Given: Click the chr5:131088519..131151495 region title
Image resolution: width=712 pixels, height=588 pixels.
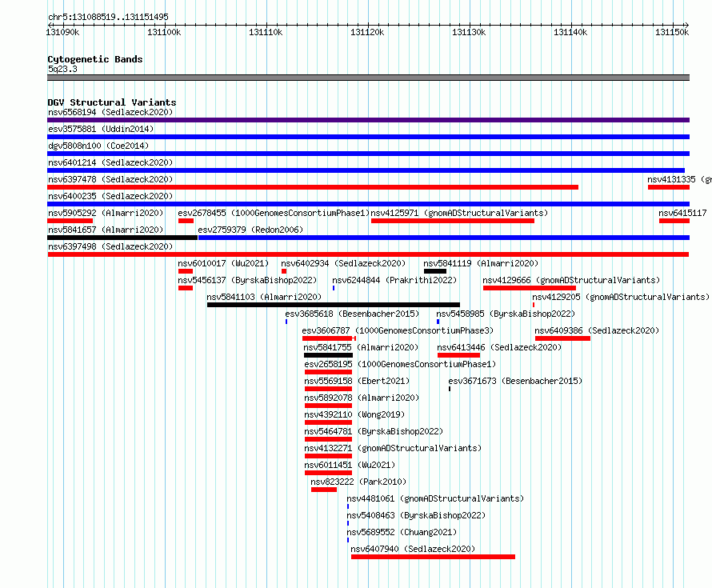Looking at the screenshot, I should (x=108, y=17).
